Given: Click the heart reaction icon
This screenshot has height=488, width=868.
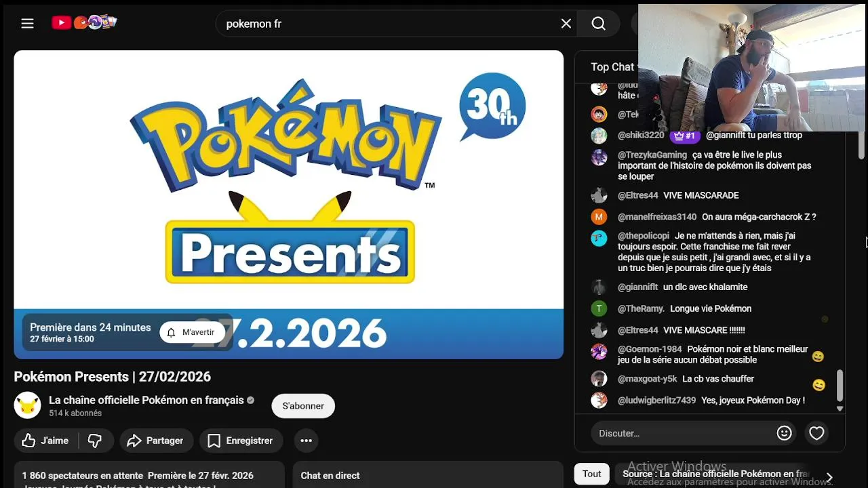Looking at the screenshot, I should click(x=816, y=433).
